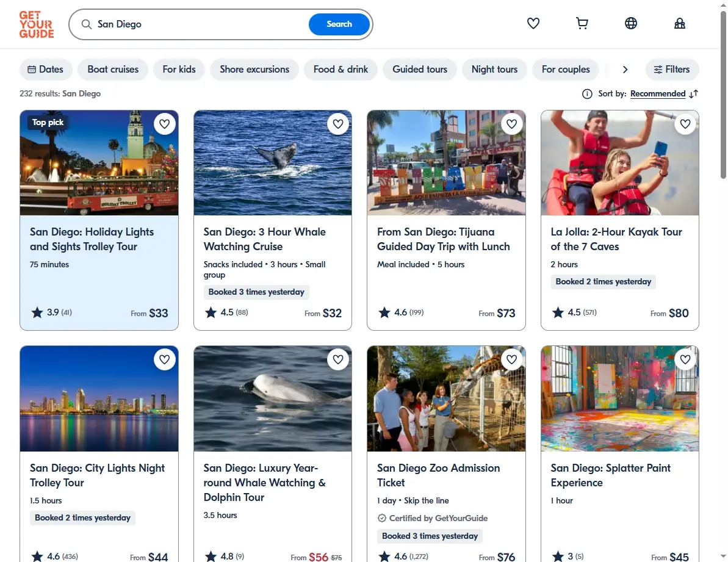Click the kayak selfie photo

coord(620,163)
